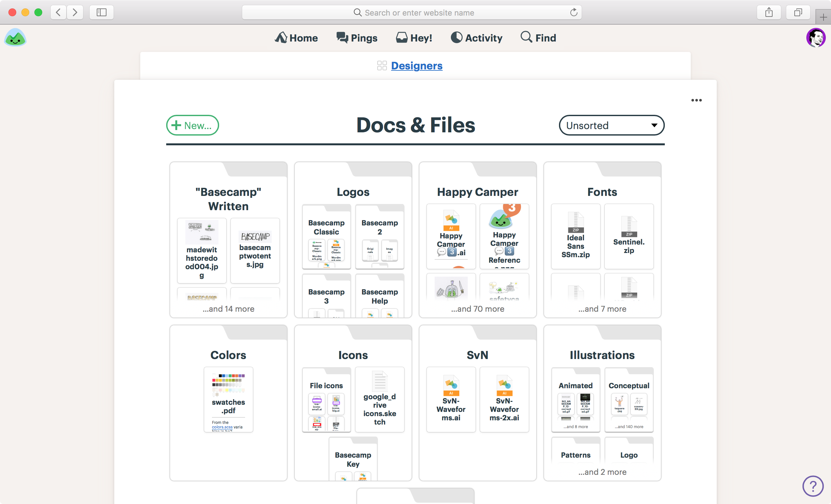Open Ideal Sans SSm.zip file icon
This screenshot has height=504, width=831.
576,222
